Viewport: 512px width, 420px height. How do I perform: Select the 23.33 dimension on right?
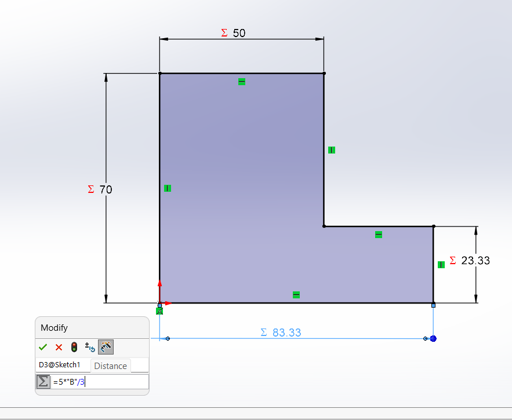[475, 261]
